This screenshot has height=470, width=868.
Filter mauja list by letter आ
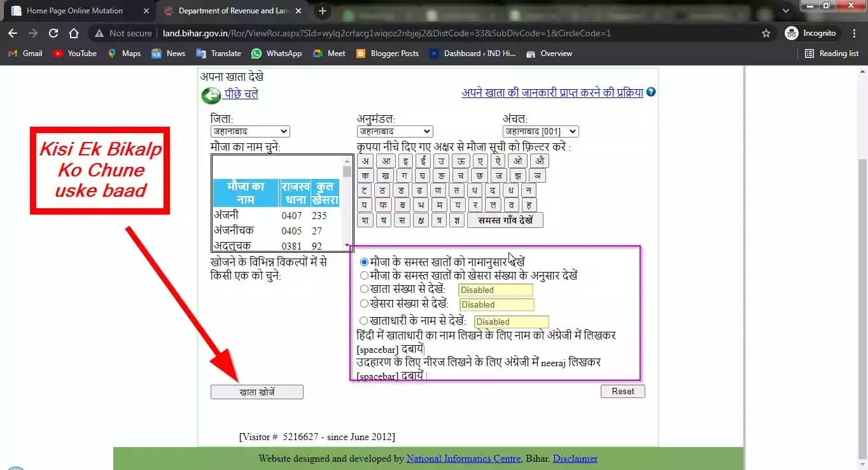tap(386, 161)
